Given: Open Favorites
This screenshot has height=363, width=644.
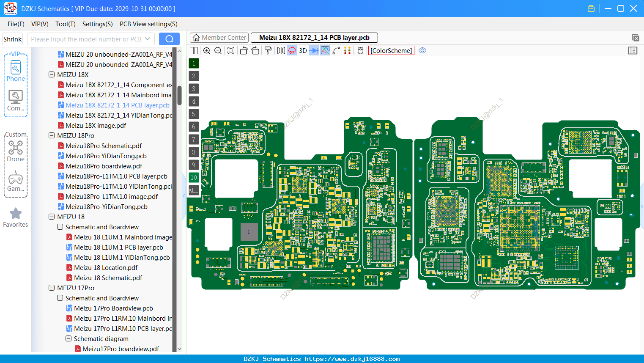Looking at the screenshot, I should pyautogui.click(x=16, y=218).
